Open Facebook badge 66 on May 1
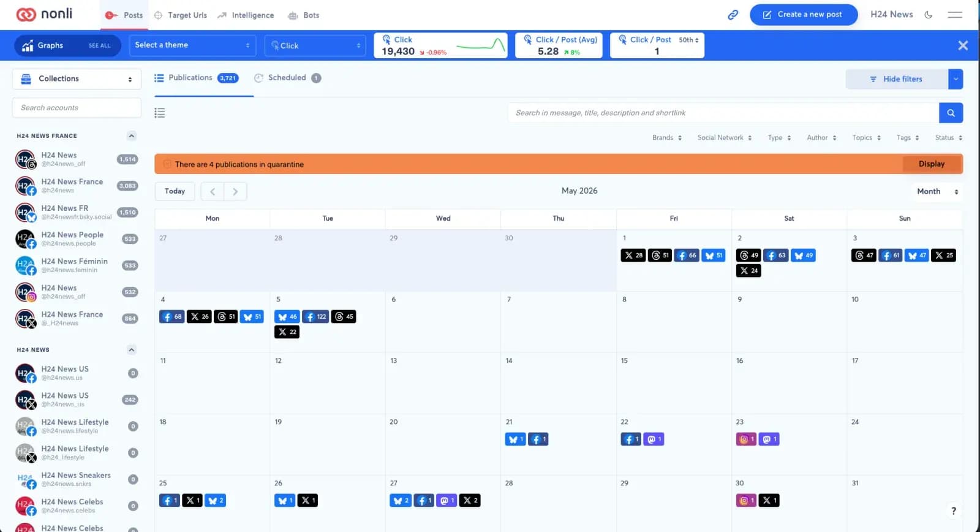 (x=687, y=256)
